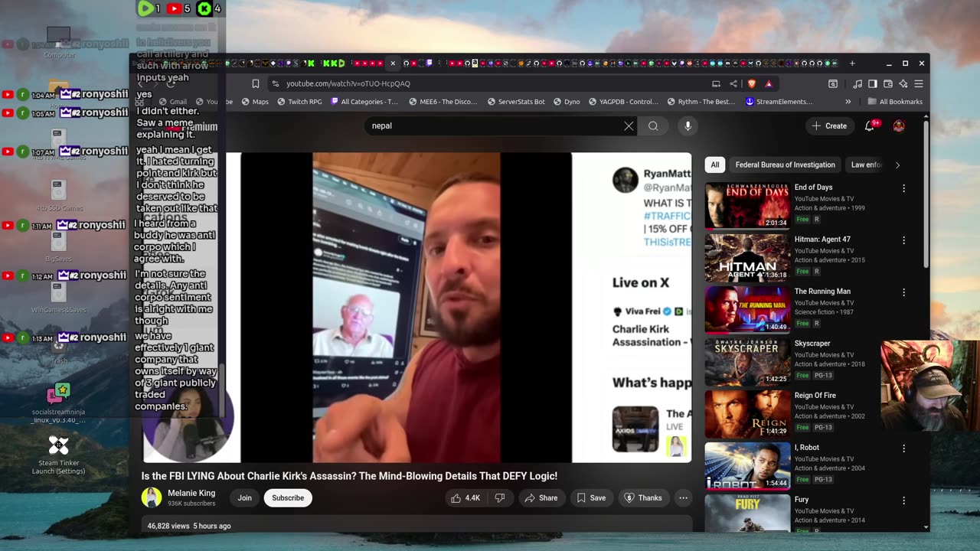This screenshot has width=980, height=551.
Task: Open the browser hamburger menu
Action: point(919,83)
